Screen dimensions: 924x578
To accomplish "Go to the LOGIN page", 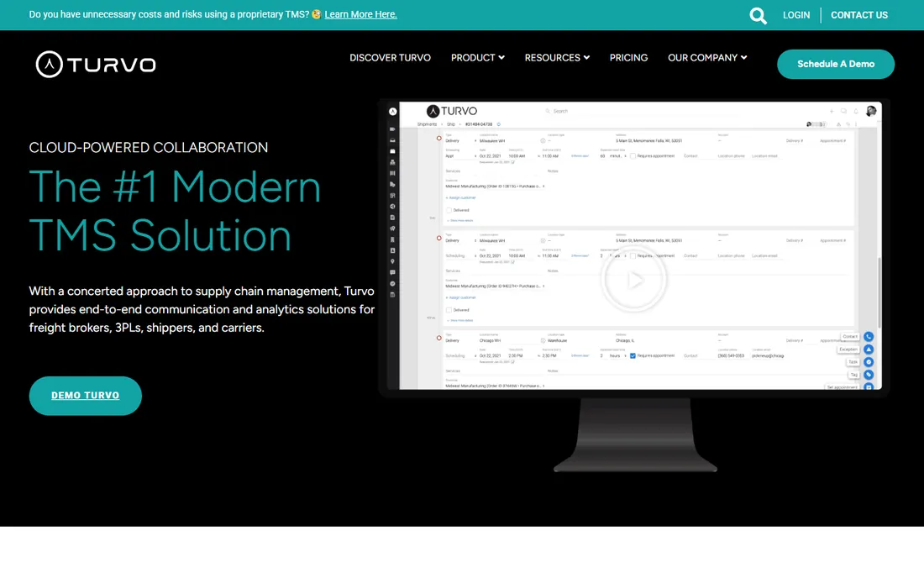I will [x=796, y=15].
